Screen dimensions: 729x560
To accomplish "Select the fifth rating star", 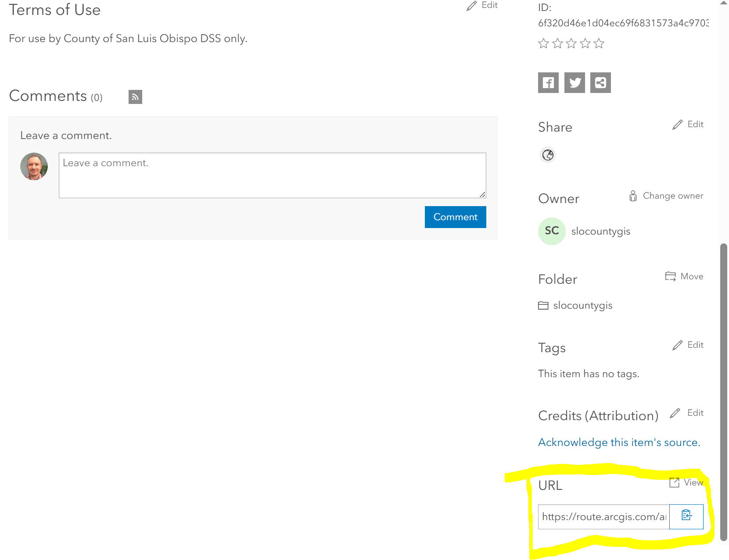I will (598, 43).
